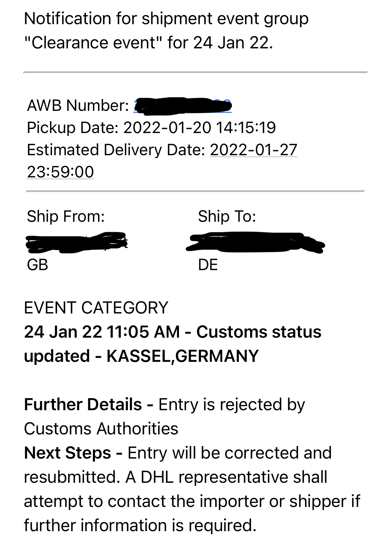
Task: Click the "AWB Number:" label
Action: pos(78,105)
